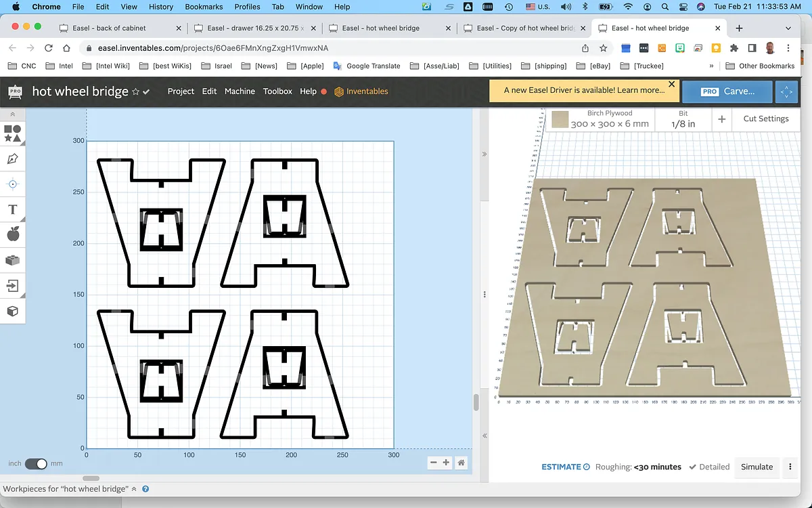Choose the crosshair drill-point tool
Image resolution: width=812 pixels, height=508 pixels.
(12, 184)
